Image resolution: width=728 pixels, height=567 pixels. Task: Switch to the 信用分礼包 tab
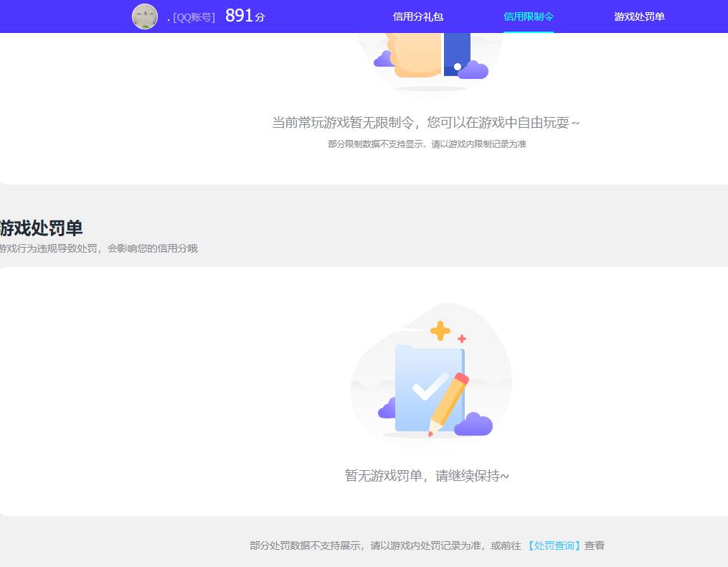coord(417,16)
